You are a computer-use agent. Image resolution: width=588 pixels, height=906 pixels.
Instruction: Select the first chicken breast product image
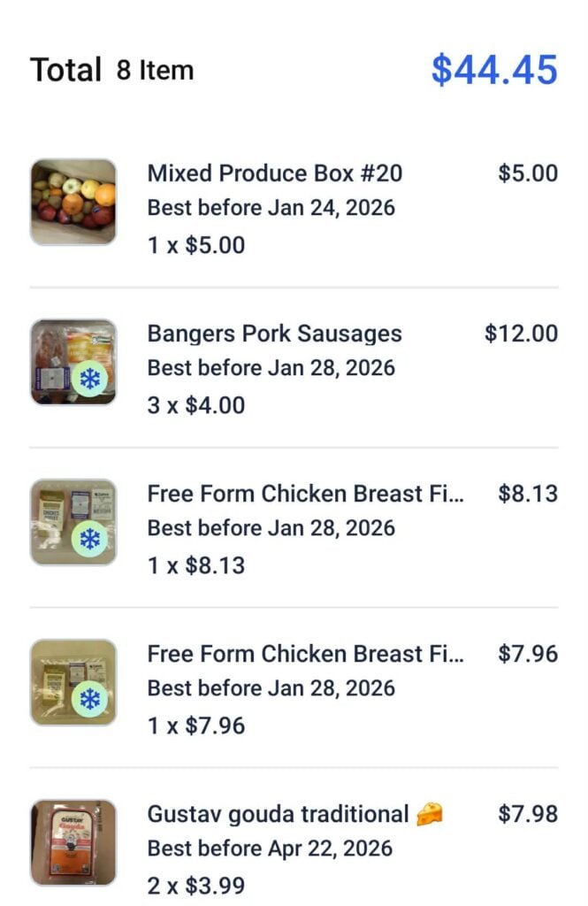point(73,521)
